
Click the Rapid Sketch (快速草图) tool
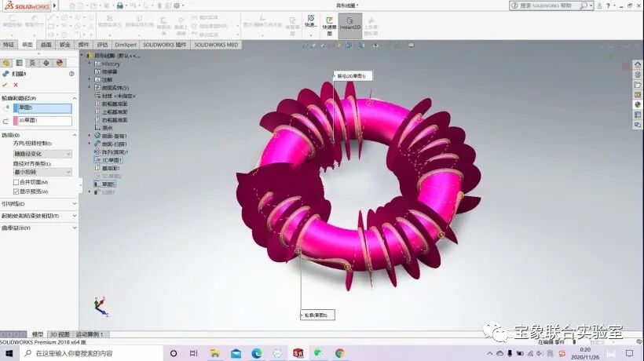(x=329, y=26)
